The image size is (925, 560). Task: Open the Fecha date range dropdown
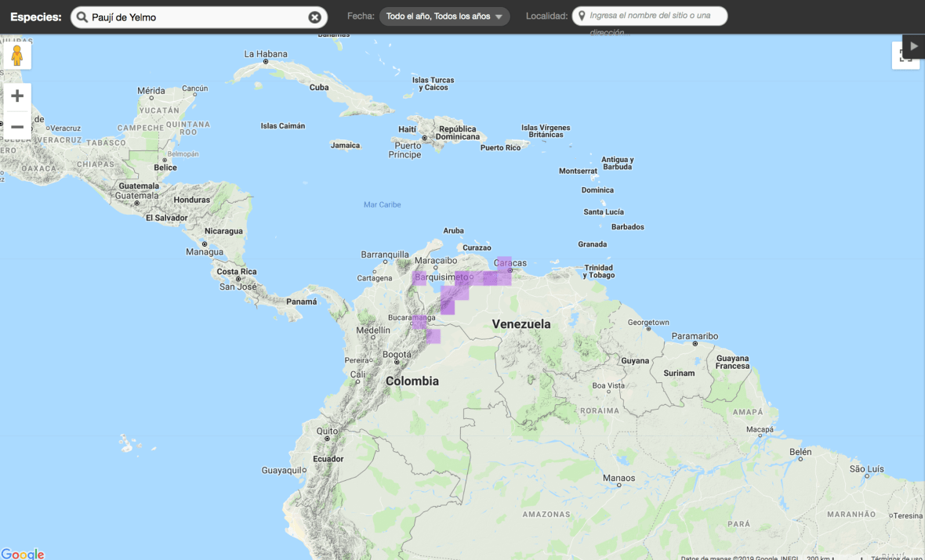(x=444, y=16)
